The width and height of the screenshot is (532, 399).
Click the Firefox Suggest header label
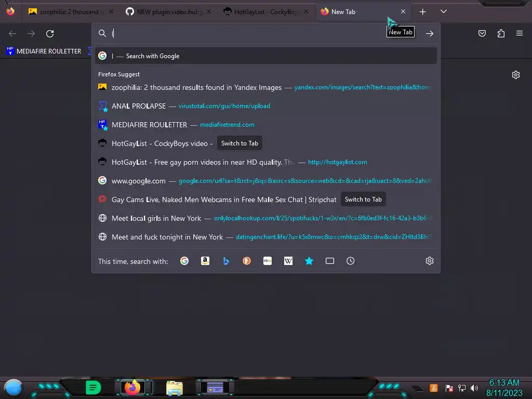click(x=119, y=74)
